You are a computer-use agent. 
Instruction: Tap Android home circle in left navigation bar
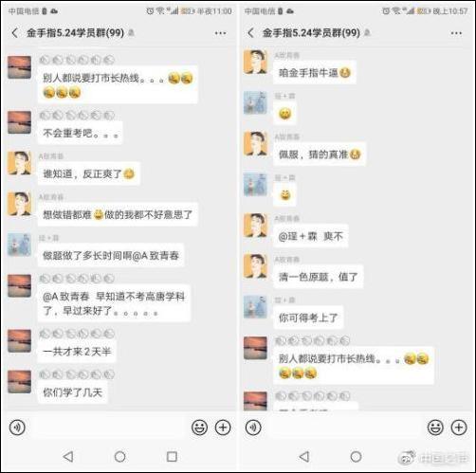[x=120, y=456]
